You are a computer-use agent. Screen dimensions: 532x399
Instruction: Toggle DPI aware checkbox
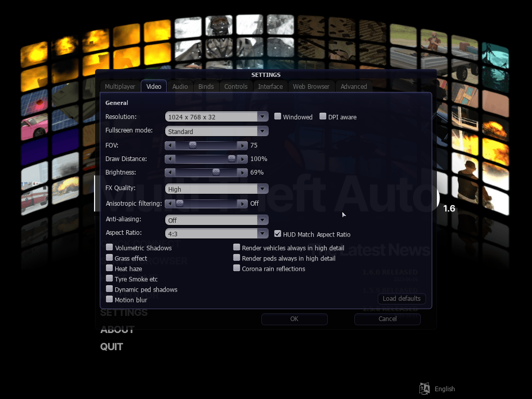[x=323, y=116]
